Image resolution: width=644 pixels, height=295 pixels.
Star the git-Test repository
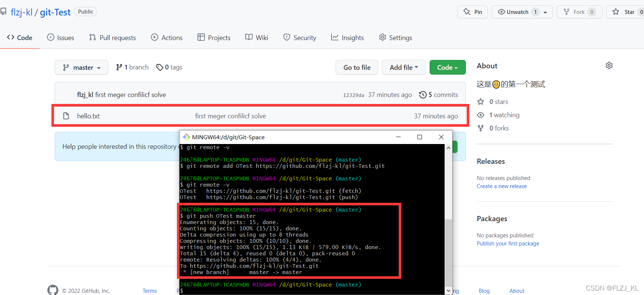[625, 12]
